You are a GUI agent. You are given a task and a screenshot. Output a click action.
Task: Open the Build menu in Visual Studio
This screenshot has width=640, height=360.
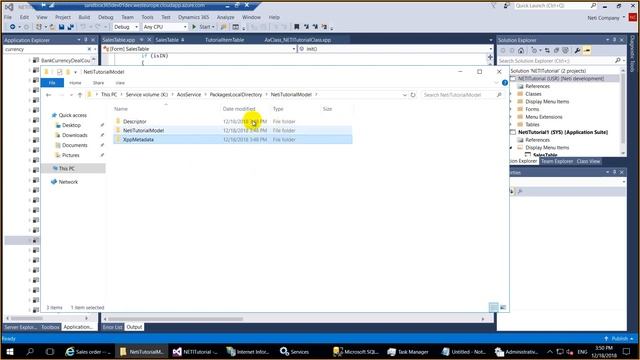coord(84,17)
